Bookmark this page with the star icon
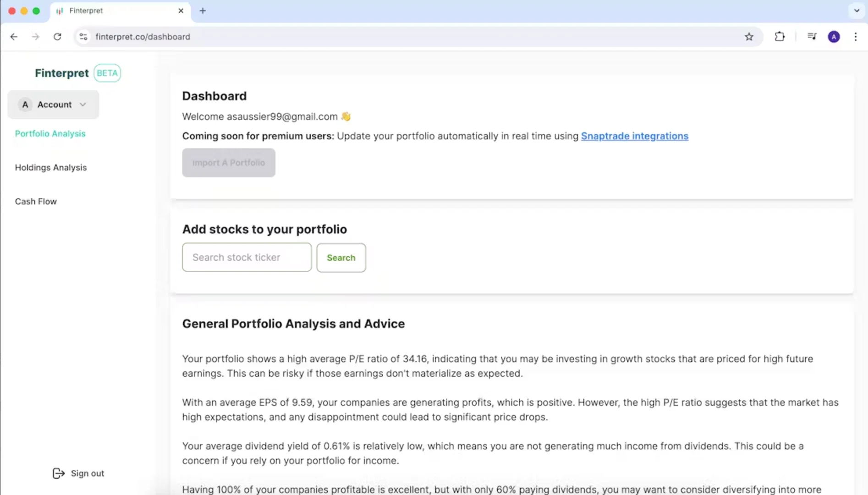 (749, 37)
